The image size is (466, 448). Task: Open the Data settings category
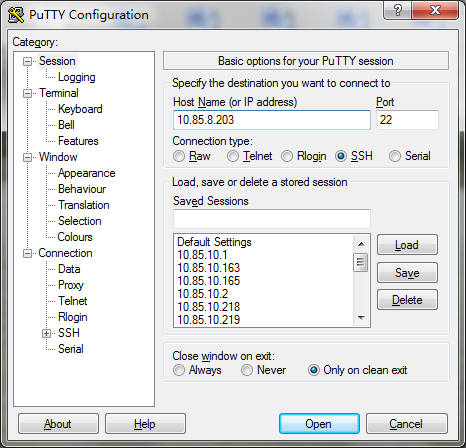click(69, 269)
